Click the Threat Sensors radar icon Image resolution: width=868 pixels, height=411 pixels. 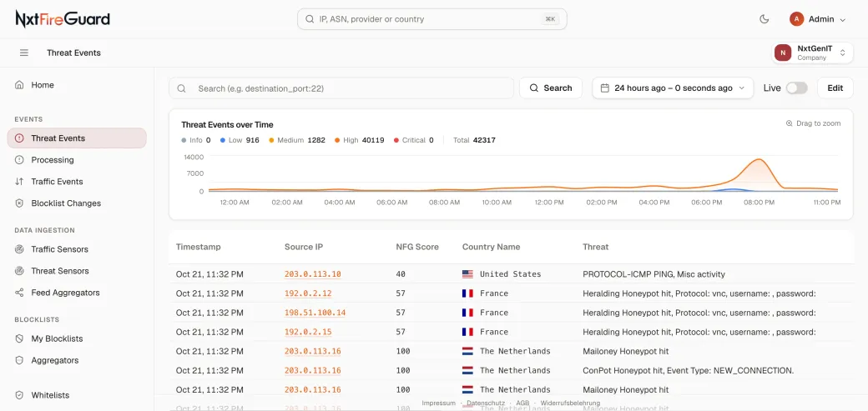tap(19, 270)
